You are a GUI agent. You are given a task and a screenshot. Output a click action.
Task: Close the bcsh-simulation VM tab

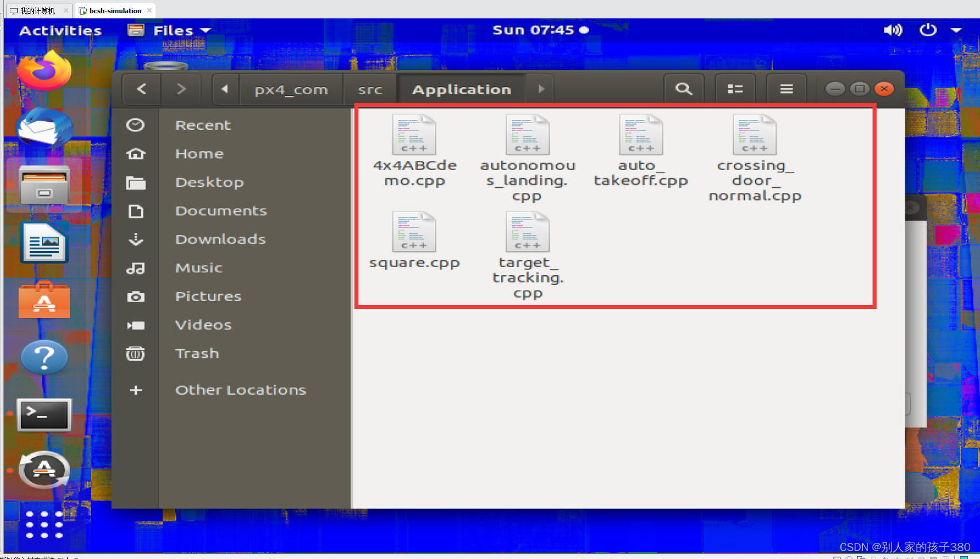(149, 10)
